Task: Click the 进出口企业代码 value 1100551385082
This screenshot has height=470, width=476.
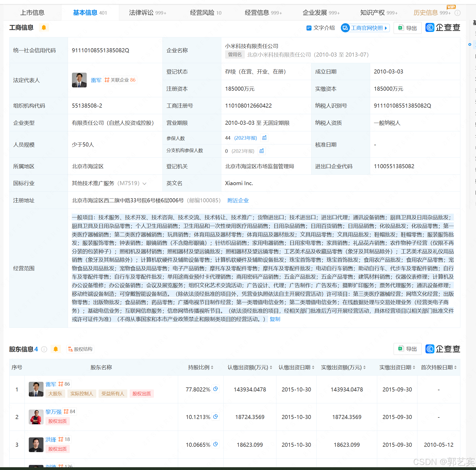Action: tap(394, 166)
